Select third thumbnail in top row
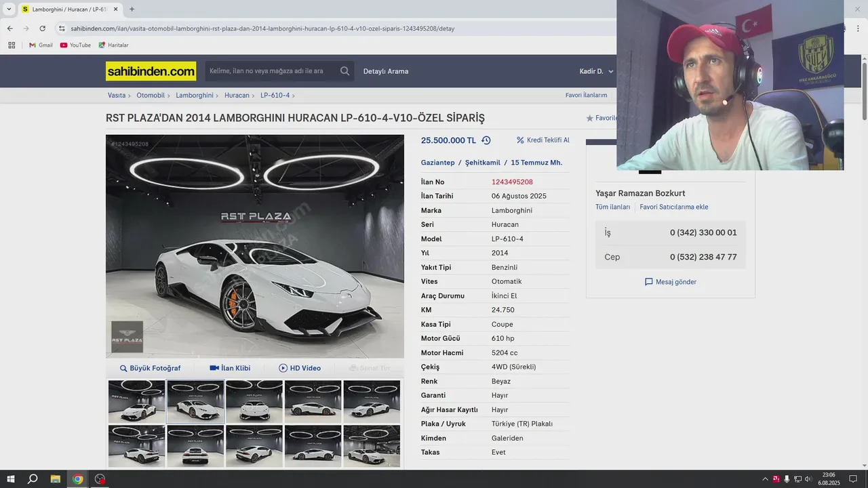 [x=254, y=401]
